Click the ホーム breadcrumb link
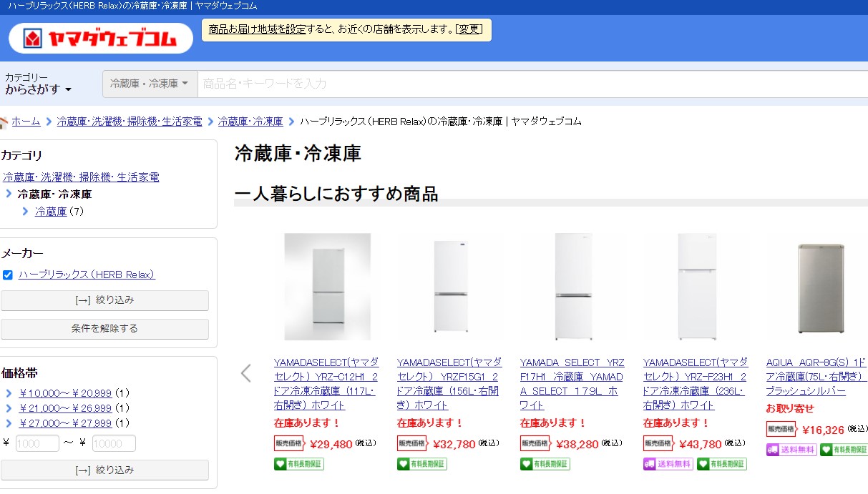Viewport: 868px width, 494px height. coord(26,122)
